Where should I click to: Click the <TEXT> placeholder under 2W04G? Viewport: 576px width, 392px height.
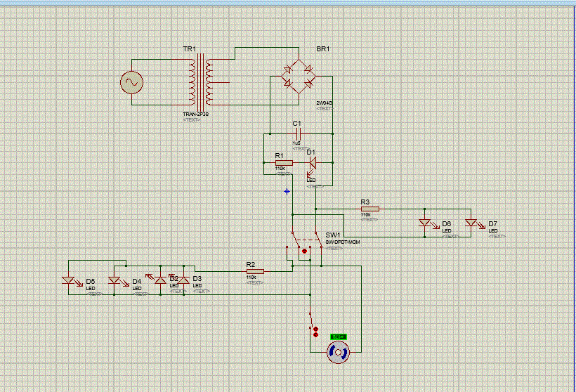(325, 108)
